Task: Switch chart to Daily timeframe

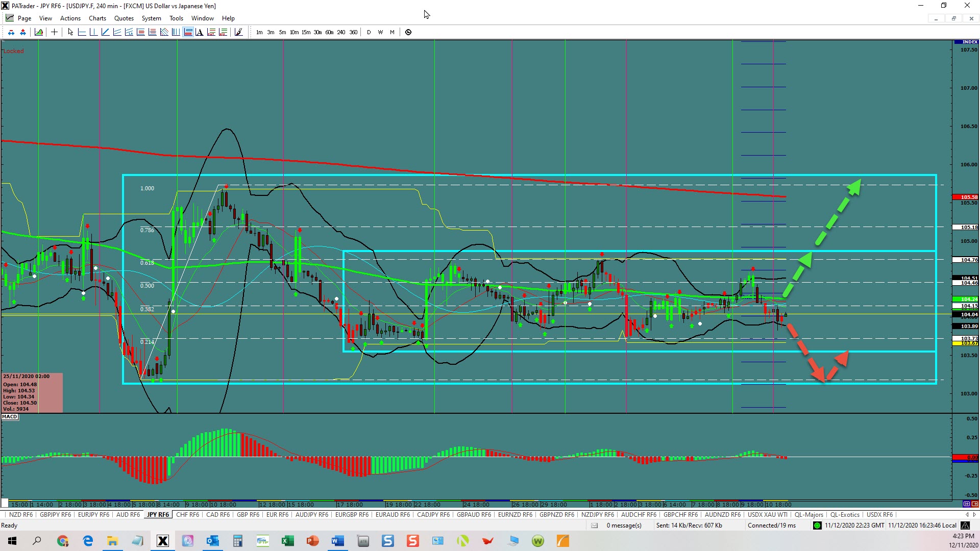Action: (369, 32)
